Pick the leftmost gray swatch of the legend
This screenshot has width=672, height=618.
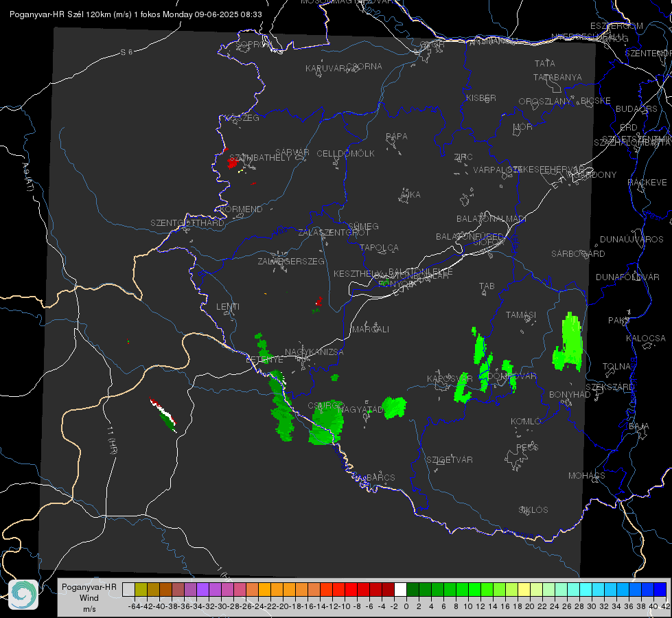[128, 589]
